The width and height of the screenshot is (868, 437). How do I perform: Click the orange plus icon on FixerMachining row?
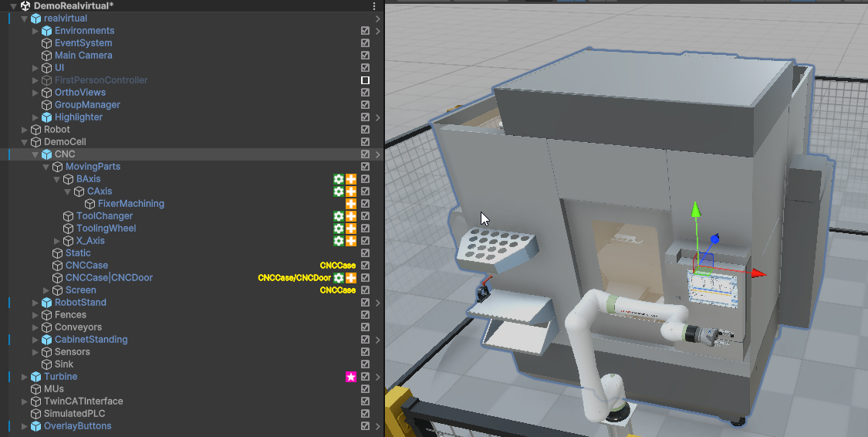tap(350, 204)
